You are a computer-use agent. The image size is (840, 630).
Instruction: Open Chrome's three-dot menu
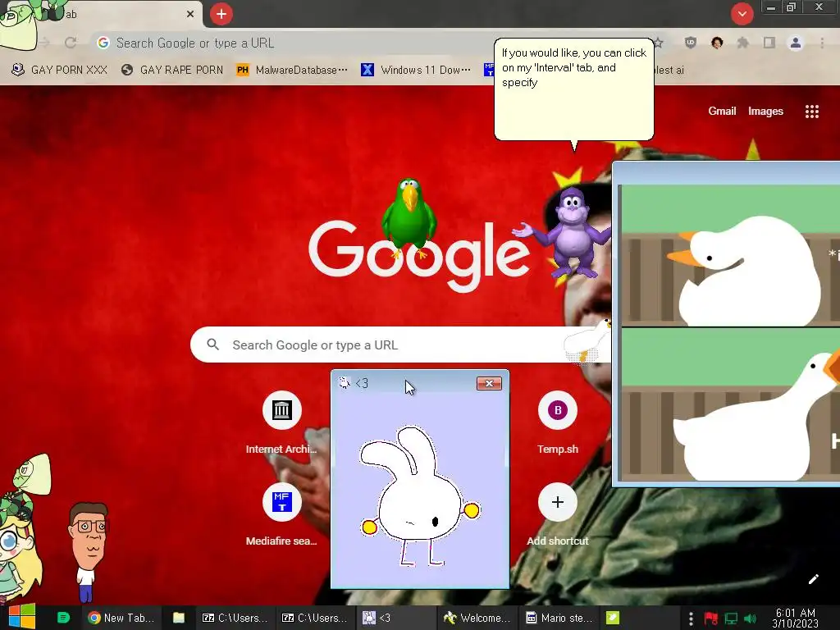pyautogui.click(x=822, y=43)
